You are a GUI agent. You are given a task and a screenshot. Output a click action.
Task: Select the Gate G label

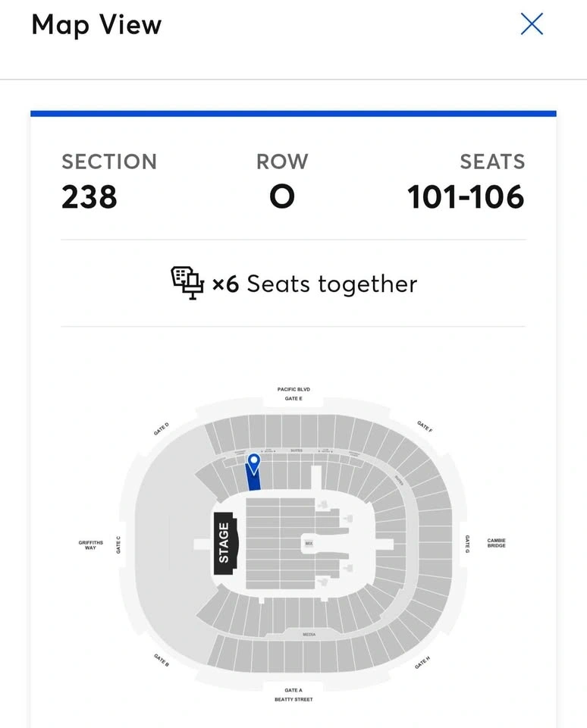coord(467,543)
